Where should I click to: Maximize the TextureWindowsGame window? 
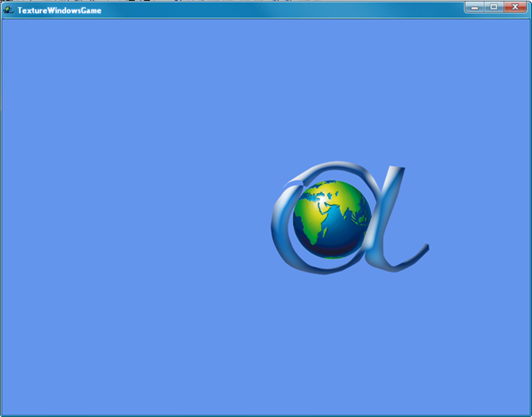pos(494,7)
